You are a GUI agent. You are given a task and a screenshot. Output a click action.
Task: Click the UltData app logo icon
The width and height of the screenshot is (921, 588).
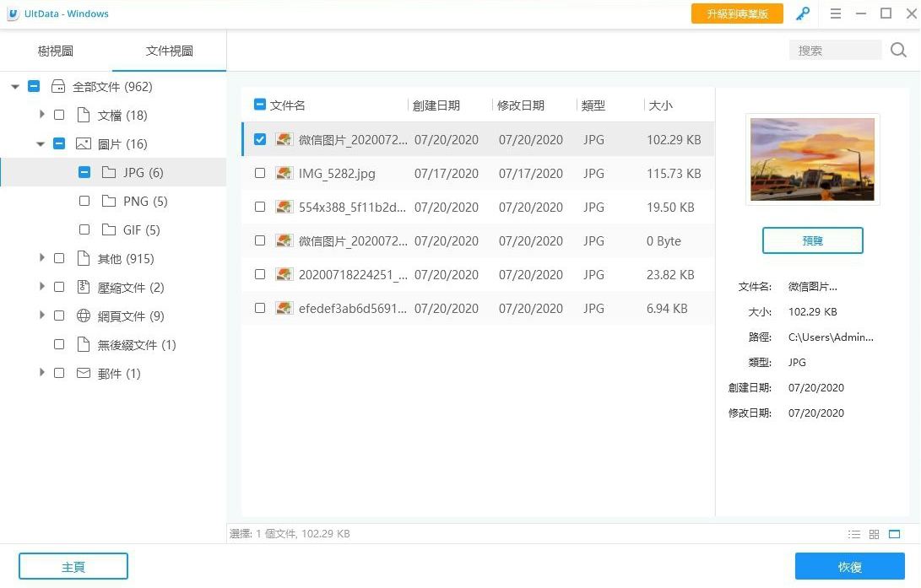13,13
